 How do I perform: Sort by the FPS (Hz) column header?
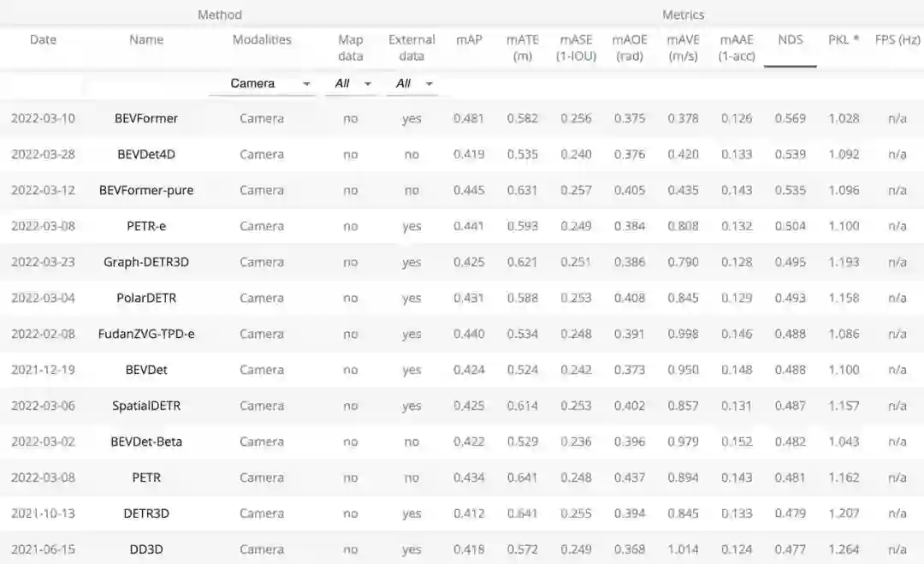tap(897, 40)
